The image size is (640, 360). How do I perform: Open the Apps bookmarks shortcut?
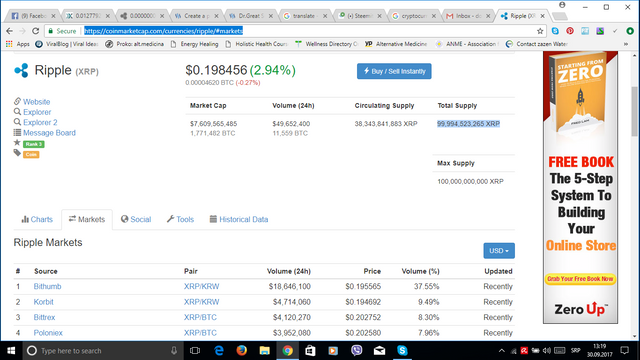[x=18, y=44]
